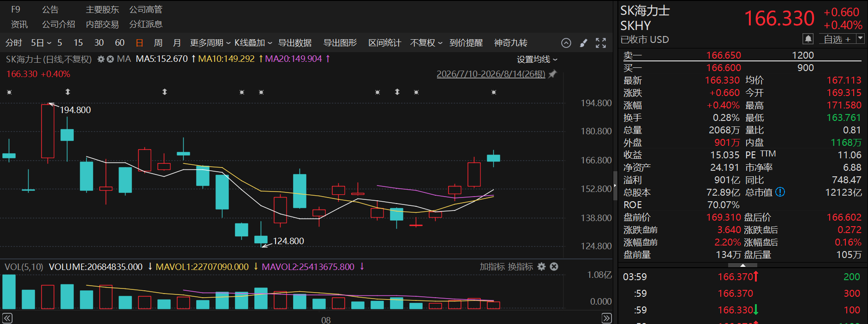The height and width of the screenshot is (324, 868).
Task: Click 加指标 to add an indicator
Action: (492, 267)
